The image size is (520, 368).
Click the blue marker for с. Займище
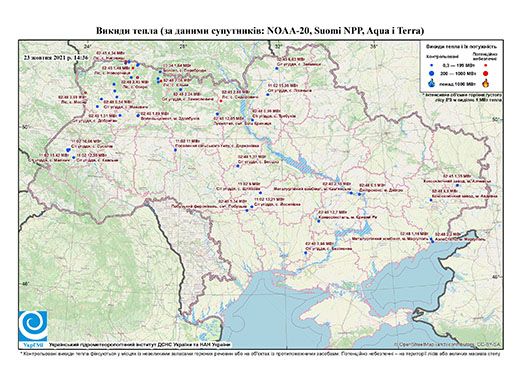click(277, 68)
